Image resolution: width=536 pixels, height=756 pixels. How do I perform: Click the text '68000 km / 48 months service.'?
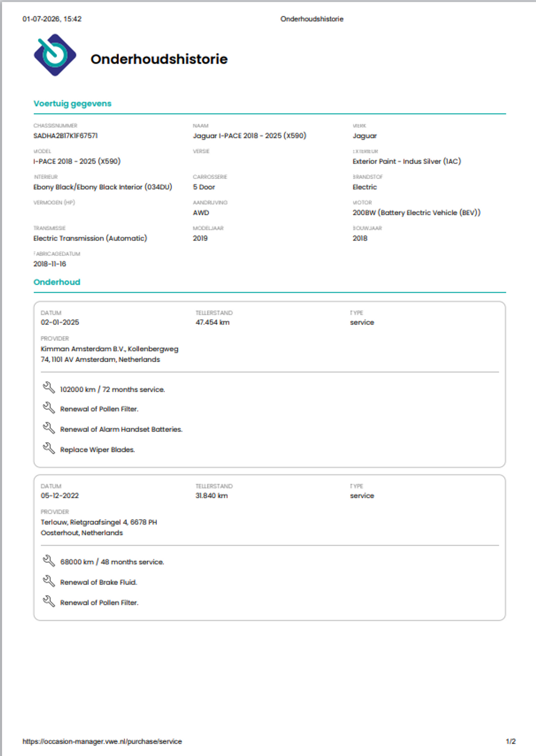point(112,562)
